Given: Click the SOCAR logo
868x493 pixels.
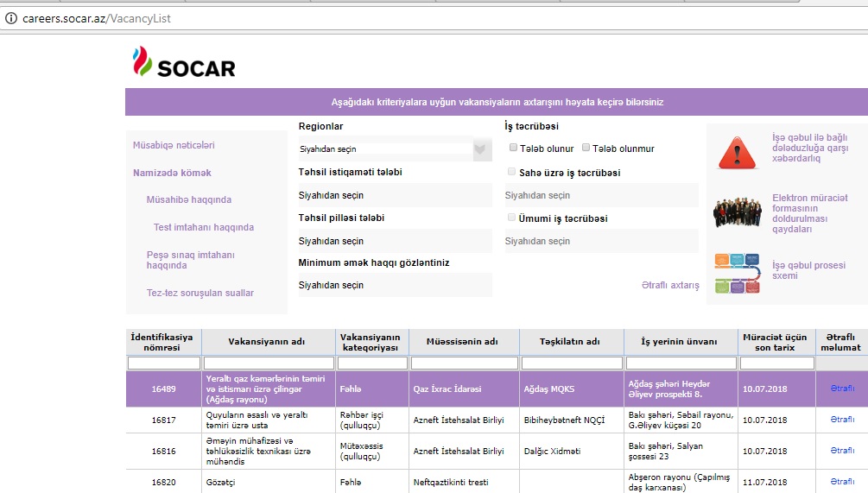Looking at the screenshot, I should tap(184, 62).
